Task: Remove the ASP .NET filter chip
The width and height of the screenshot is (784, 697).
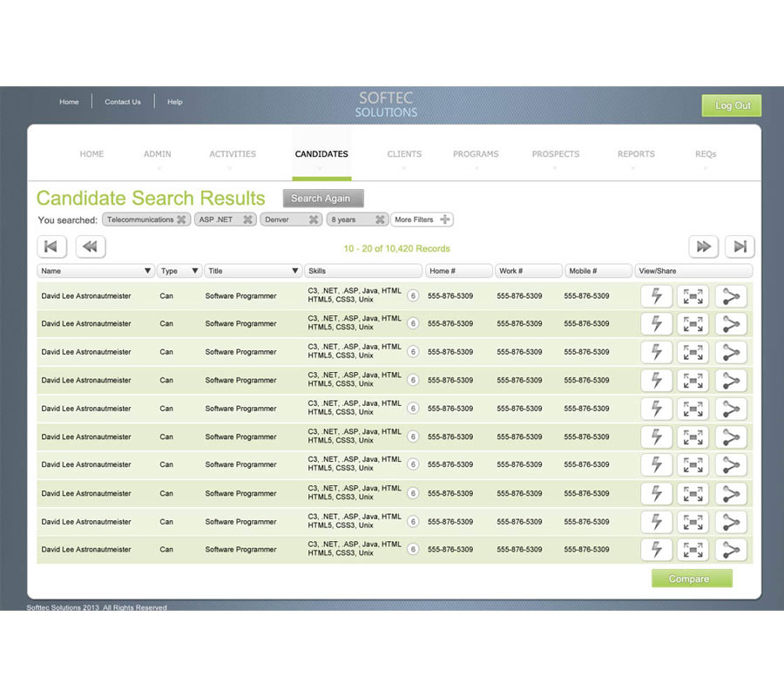Action: point(247,220)
